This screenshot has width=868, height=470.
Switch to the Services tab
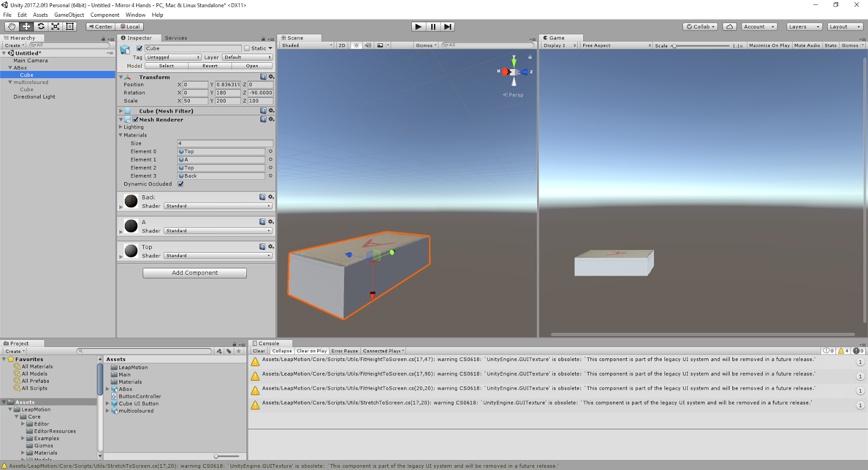176,38
